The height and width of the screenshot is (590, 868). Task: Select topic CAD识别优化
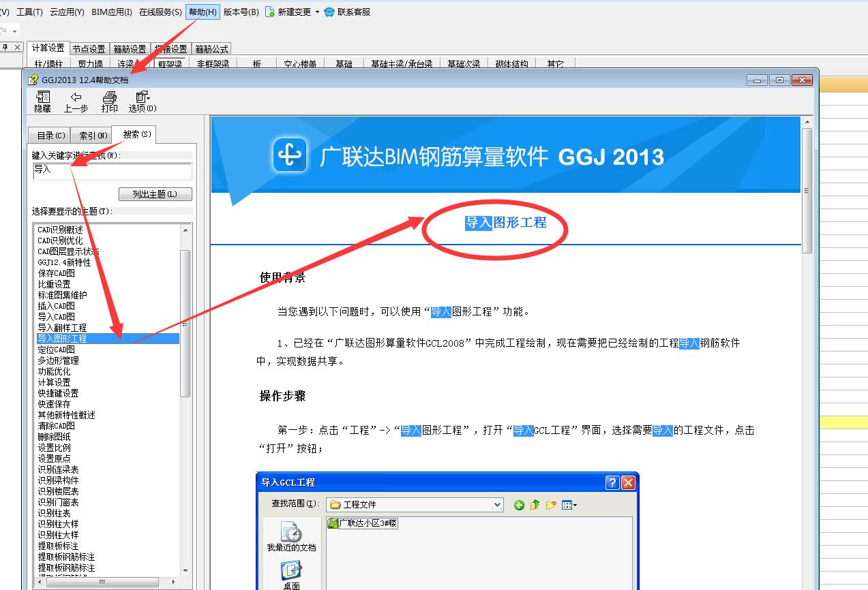[x=60, y=240]
